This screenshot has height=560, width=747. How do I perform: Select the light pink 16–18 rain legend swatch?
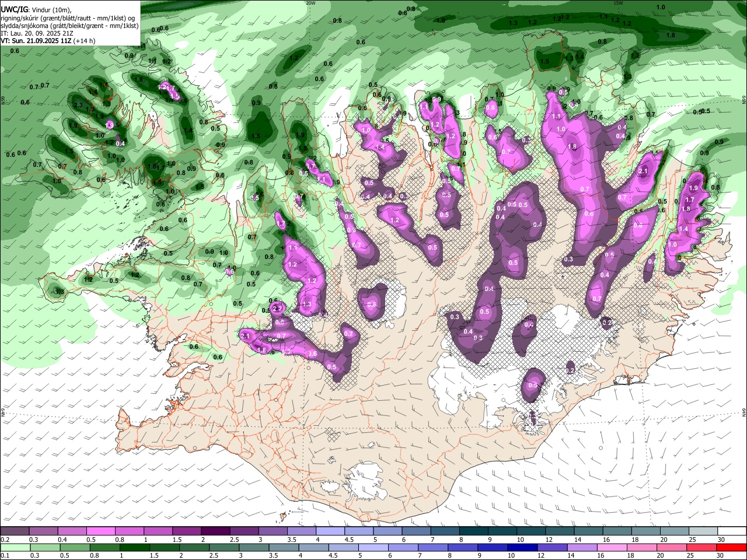tap(612, 547)
